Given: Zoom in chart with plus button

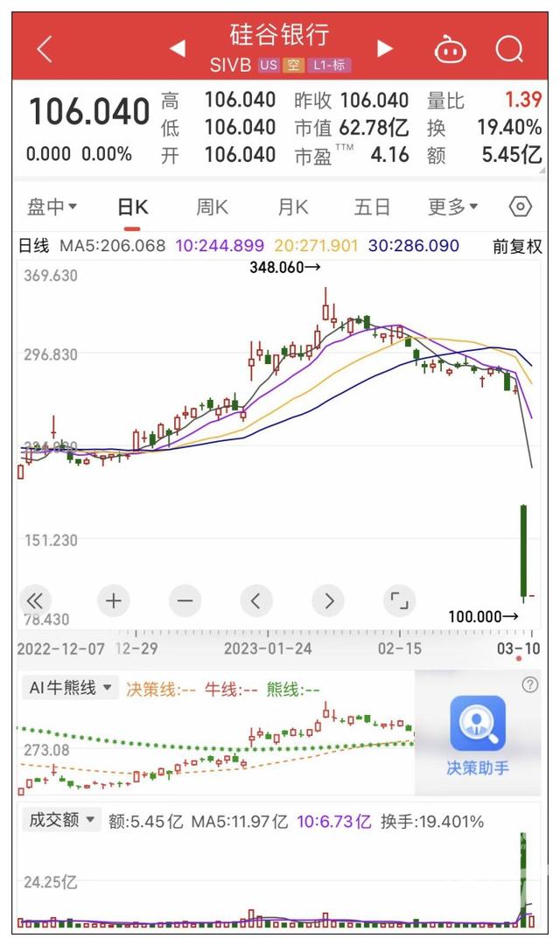Looking at the screenshot, I should (x=113, y=600).
